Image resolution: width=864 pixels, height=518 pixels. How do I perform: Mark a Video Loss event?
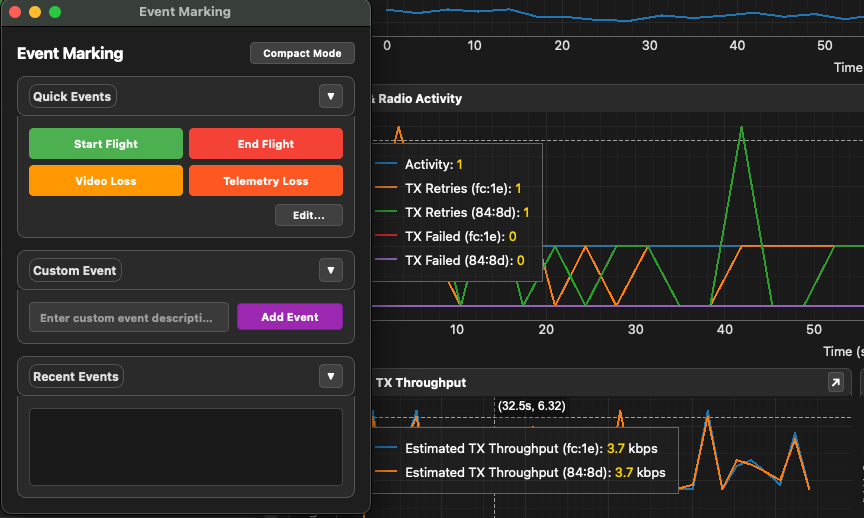click(x=106, y=181)
